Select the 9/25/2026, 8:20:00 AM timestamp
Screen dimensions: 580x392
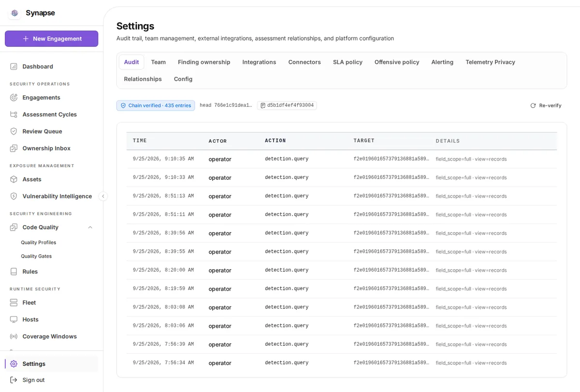[163, 270]
